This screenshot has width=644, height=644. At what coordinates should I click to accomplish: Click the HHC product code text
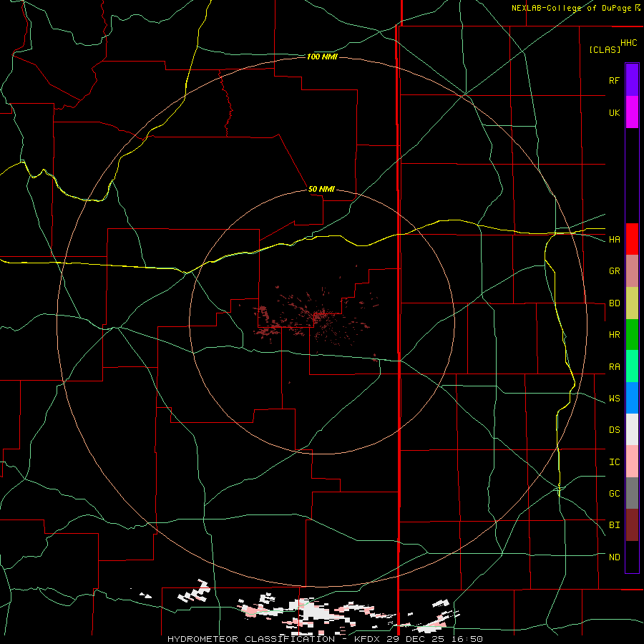tap(629, 43)
